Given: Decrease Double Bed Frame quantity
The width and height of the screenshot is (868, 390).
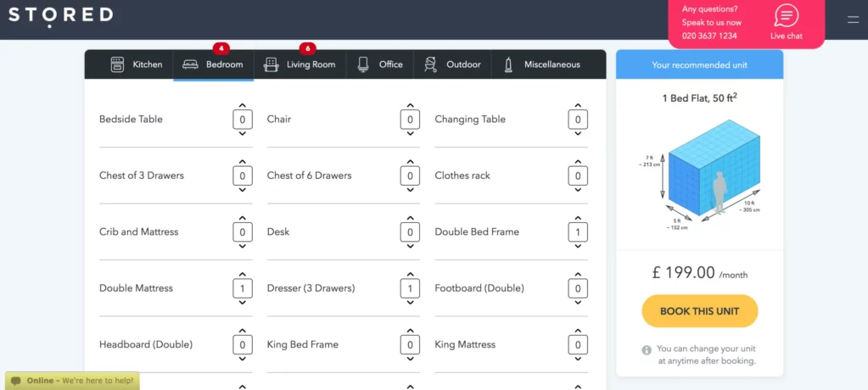Looking at the screenshot, I should tap(578, 247).
